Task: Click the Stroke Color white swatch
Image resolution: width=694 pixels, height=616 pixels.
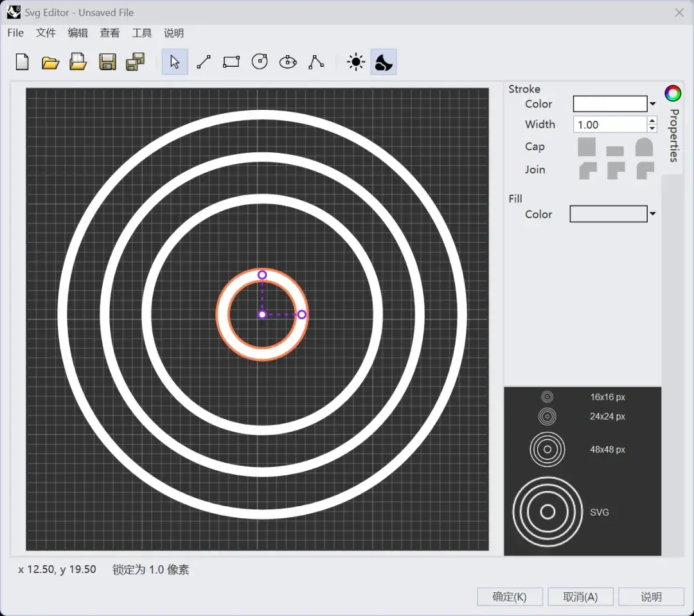Action: [x=610, y=104]
